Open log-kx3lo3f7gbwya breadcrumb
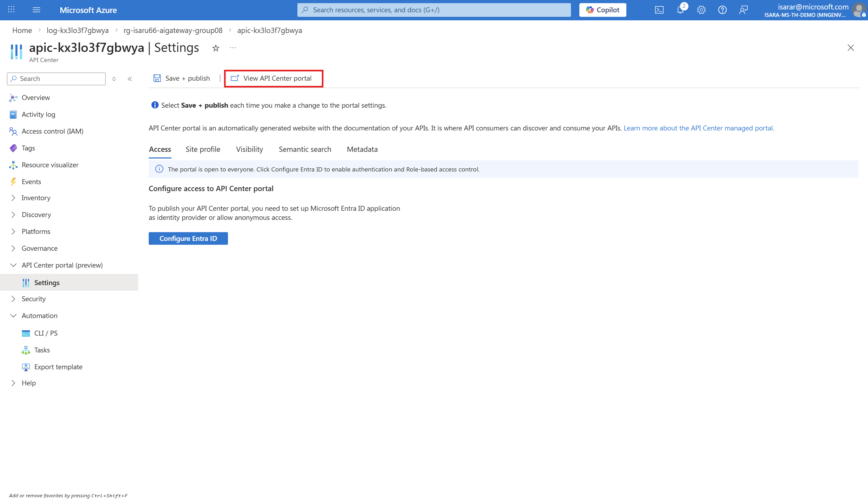The image size is (868, 499). [78, 31]
